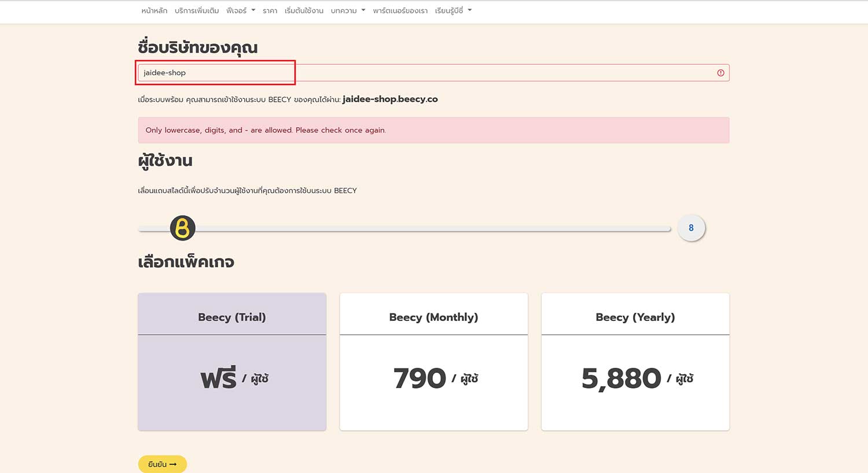
Task: Click the user count bubble showing 8
Action: point(691,228)
